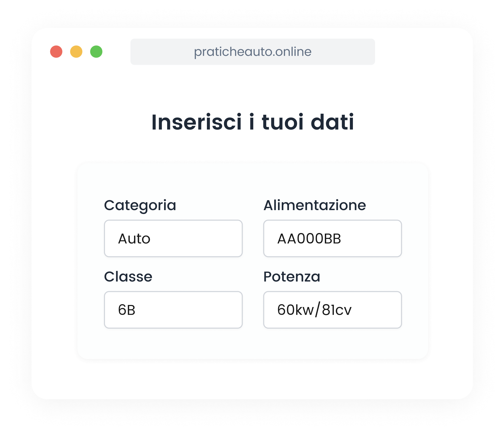Click the green traffic light circle
Image resolution: width=504 pixels, height=434 pixels.
96,52
